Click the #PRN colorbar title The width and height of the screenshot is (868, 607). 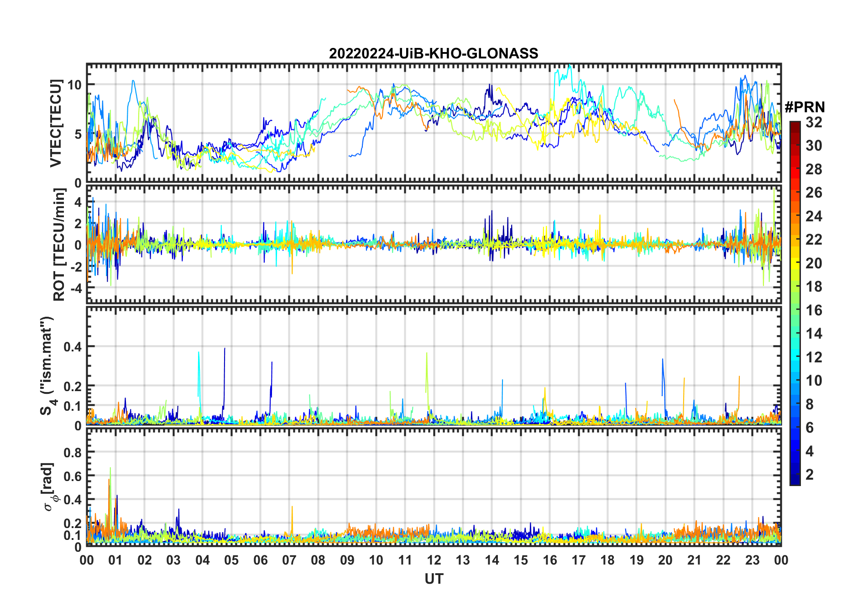(805, 107)
